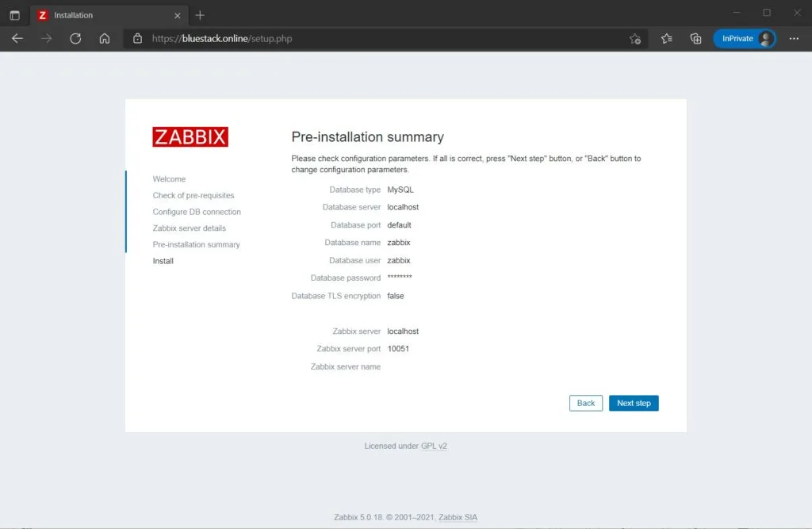Image resolution: width=812 pixels, height=529 pixels.
Task: Select the Install step
Action: coord(163,261)
